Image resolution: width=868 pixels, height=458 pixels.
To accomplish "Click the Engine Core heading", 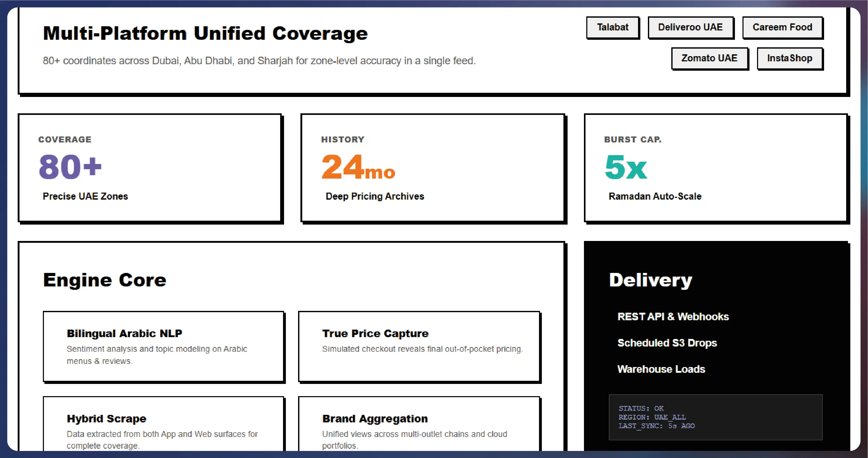I will click(x=105, y=280).
